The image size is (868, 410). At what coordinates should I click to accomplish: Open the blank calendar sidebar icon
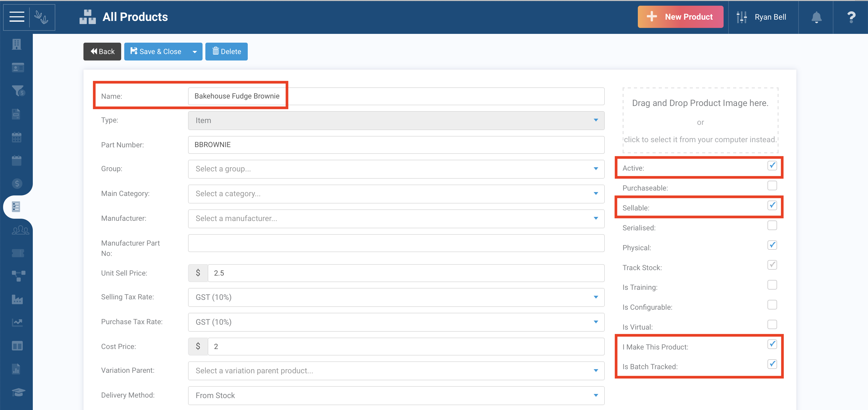click(17, 161)
